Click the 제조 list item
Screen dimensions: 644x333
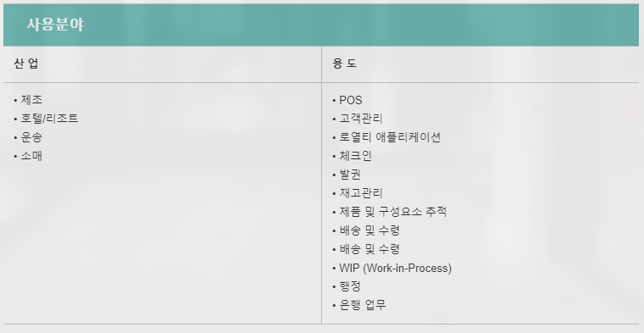(31, 100)
